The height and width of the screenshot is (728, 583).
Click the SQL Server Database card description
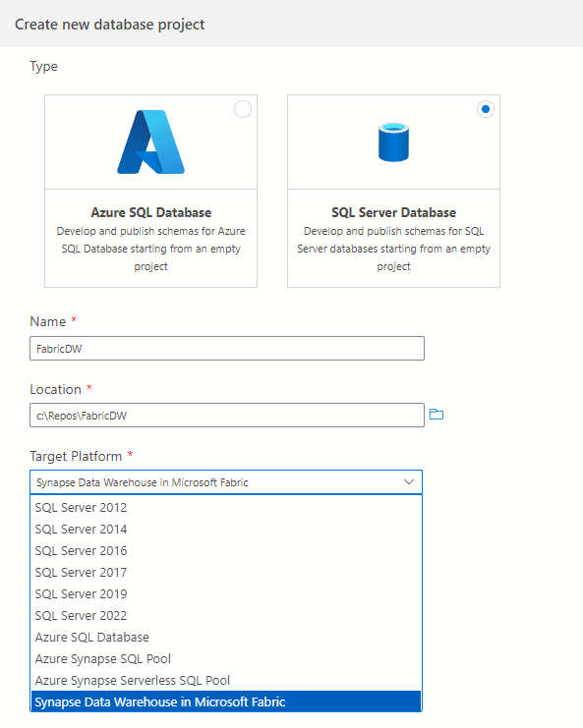click(x=393, y=249)
